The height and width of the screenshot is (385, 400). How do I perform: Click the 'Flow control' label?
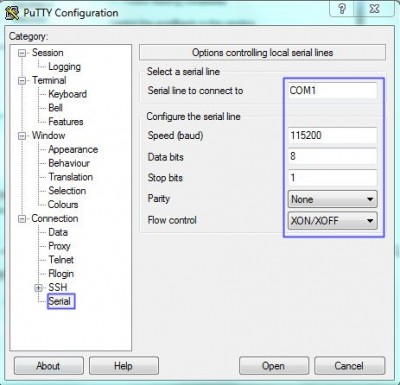pyautogui.click(x=172, y=220)
